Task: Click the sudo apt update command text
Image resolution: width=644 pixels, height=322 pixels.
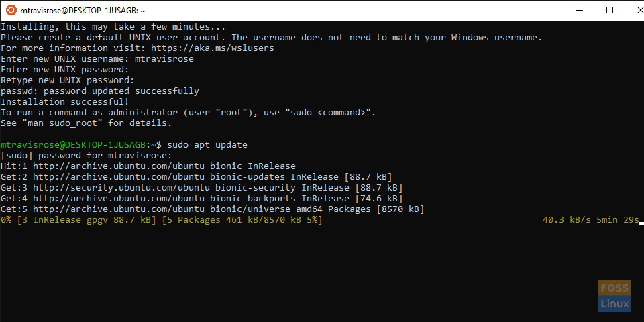Action: [207, 145]
